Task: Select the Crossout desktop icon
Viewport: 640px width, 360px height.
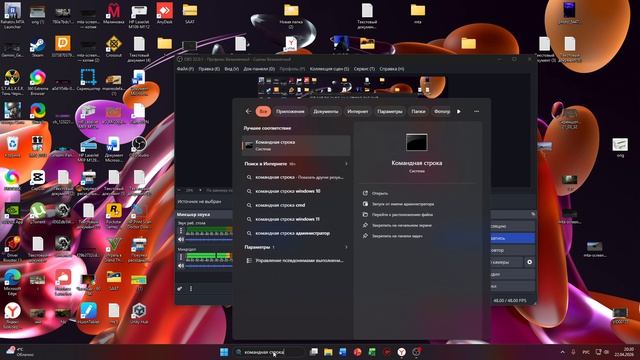Action: coord(113,47)
